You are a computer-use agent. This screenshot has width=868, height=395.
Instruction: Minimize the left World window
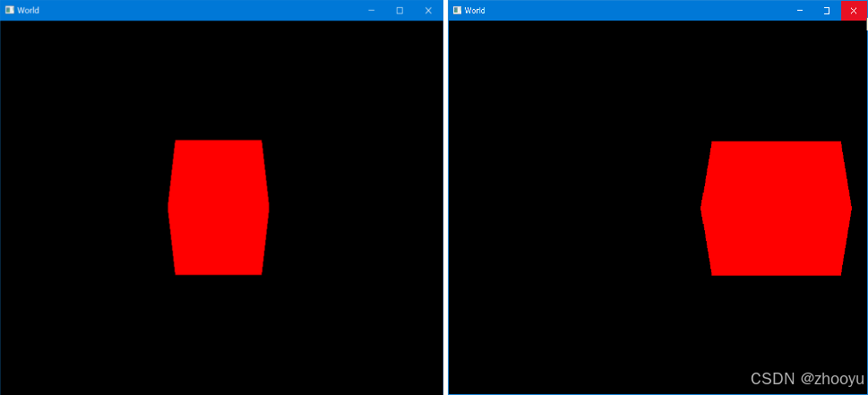click(372, 11)
